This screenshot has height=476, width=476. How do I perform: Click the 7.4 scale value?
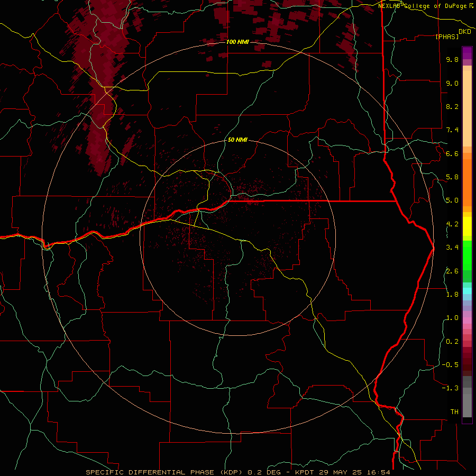click(x=452, y=130)
